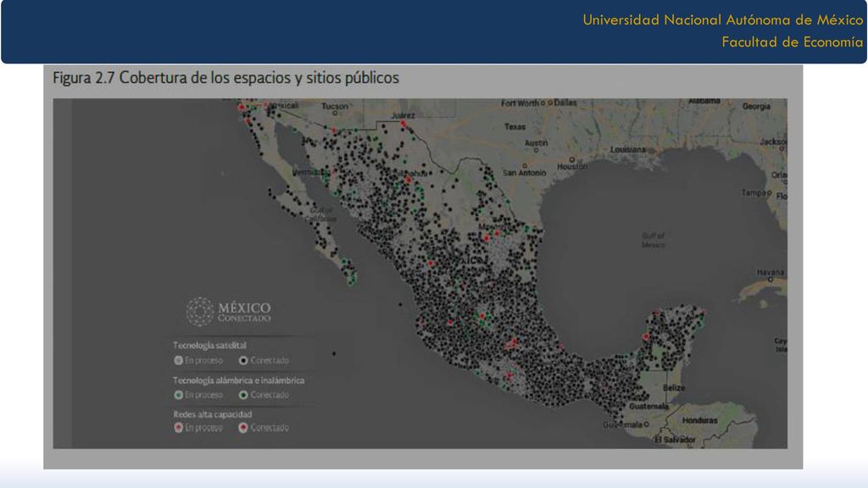The height and width of the screenshot is (488, 868).
Task: Select Redes alta capacidad Conectado dot
Action: [x=243, y=427]
